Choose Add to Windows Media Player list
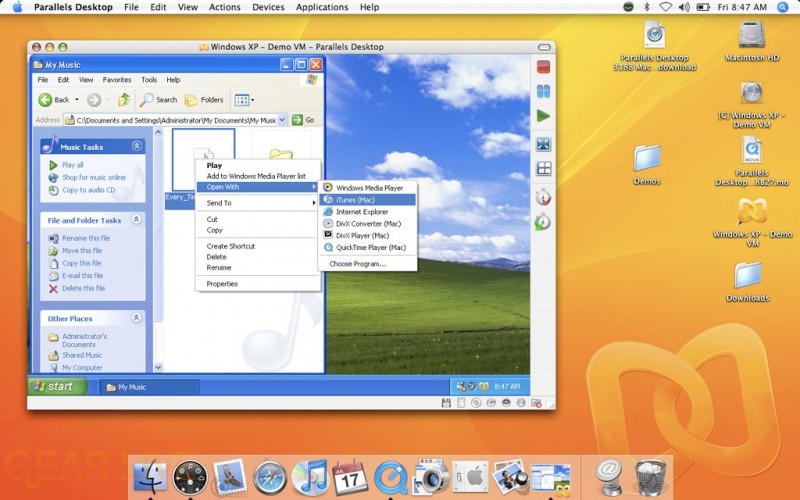 point(258,176)
